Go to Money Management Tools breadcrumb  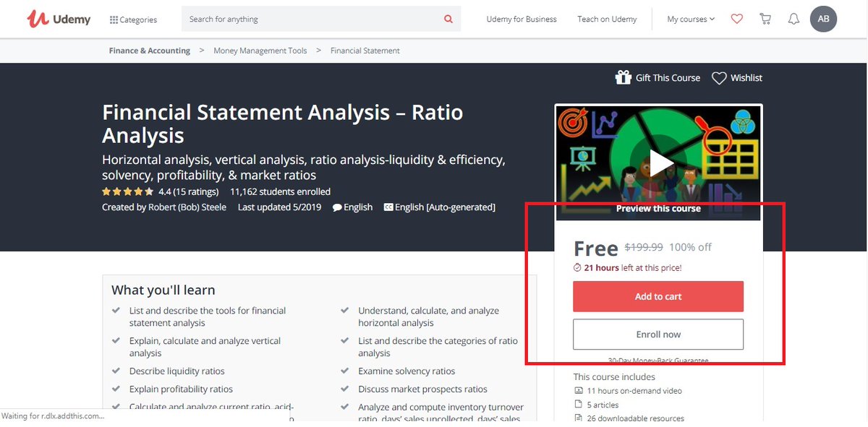click(x=260, y=51)
